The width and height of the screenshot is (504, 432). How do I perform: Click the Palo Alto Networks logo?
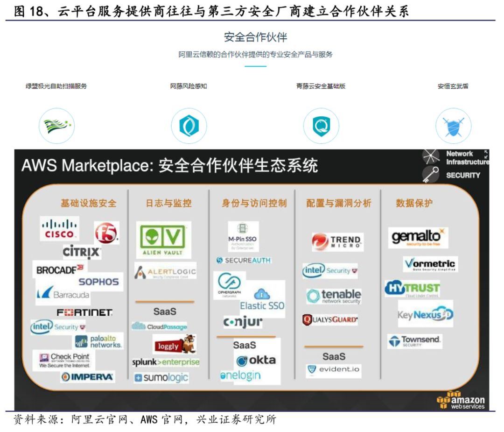pyautogui.click(x=98, y=341)
